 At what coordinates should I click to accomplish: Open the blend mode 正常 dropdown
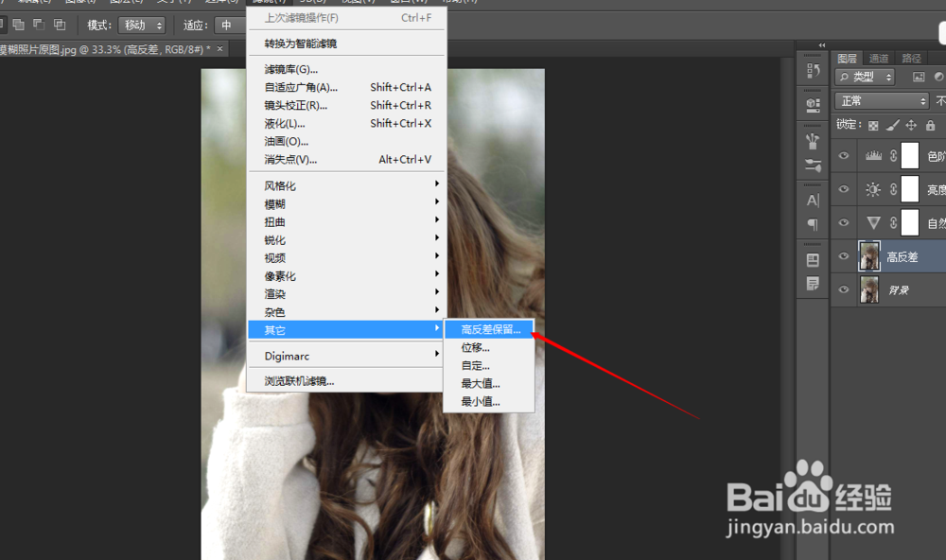click(x=882, y=101)
